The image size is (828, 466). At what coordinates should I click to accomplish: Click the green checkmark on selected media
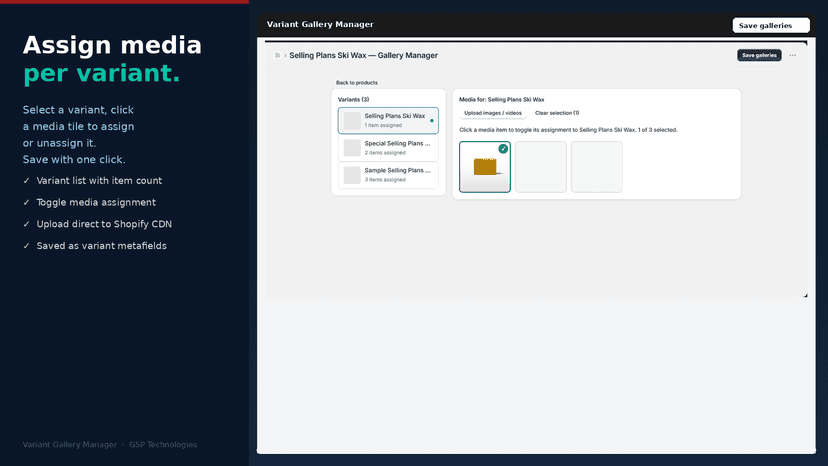click(503, 149)
